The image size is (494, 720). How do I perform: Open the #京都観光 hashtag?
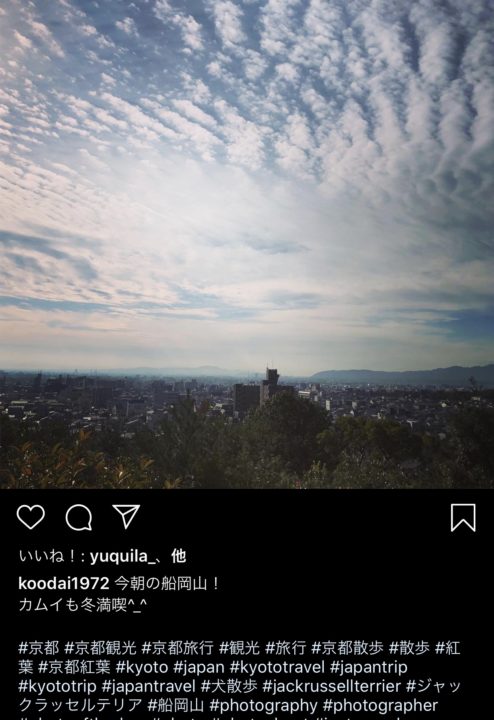click(x=101, y=648)
